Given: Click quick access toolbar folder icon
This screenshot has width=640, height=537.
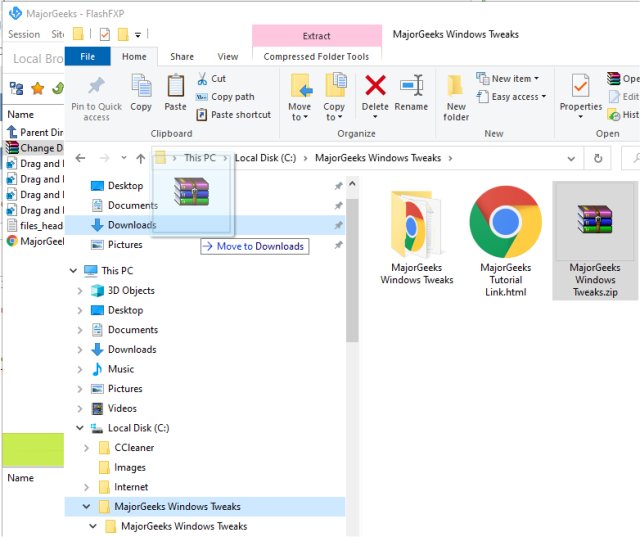Looking at the screenshot, I should coord(78,34).
